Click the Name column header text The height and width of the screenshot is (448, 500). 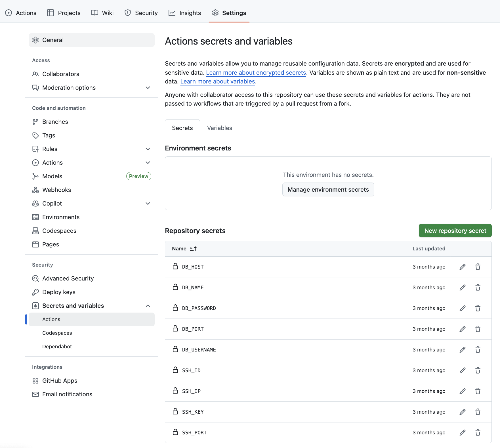(x=179, y=249)
